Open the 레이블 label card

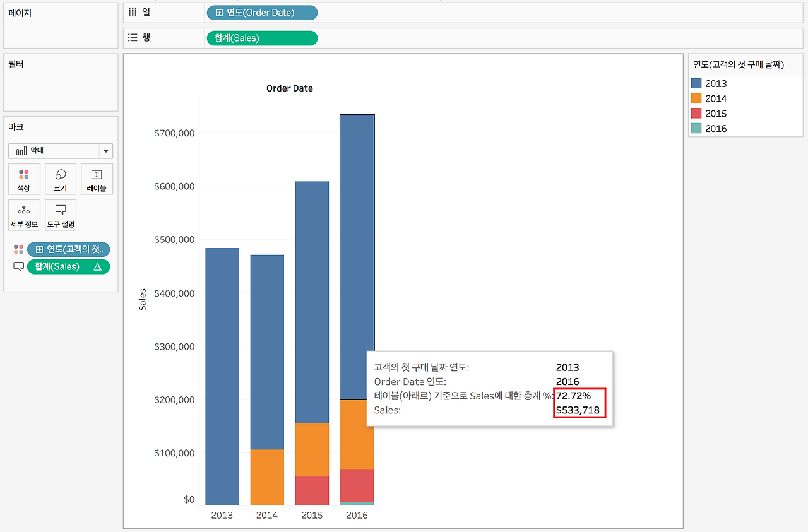coord(97,179)
